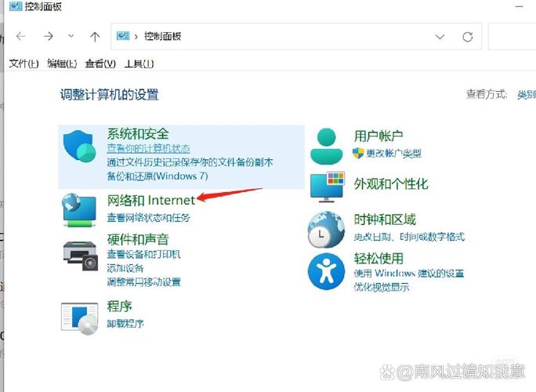The width and height of the screenshot is (536, 392).
Task: Open 备份和还原(Windows 7) link
Action: pos(158,176)
